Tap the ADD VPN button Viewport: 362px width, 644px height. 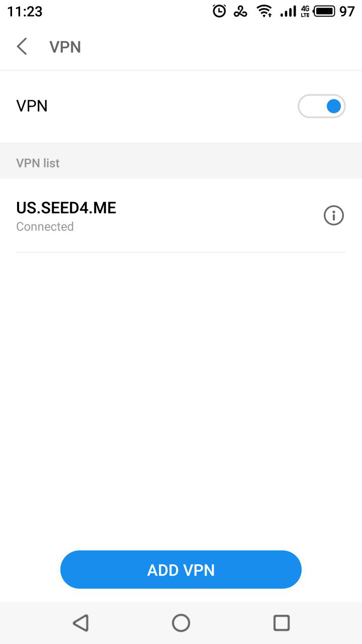point(181,570)
